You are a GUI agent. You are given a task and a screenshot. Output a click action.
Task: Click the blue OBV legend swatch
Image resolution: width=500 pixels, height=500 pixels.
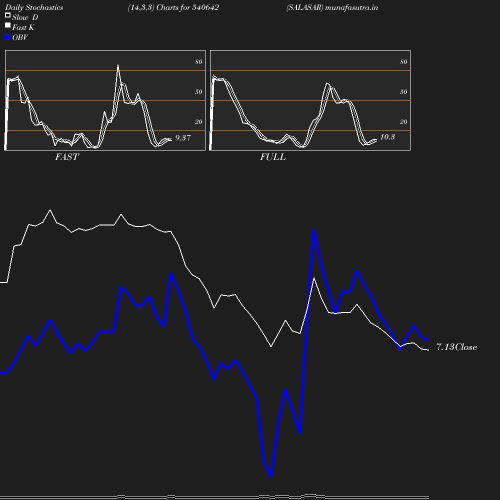[x=8, y=38]
